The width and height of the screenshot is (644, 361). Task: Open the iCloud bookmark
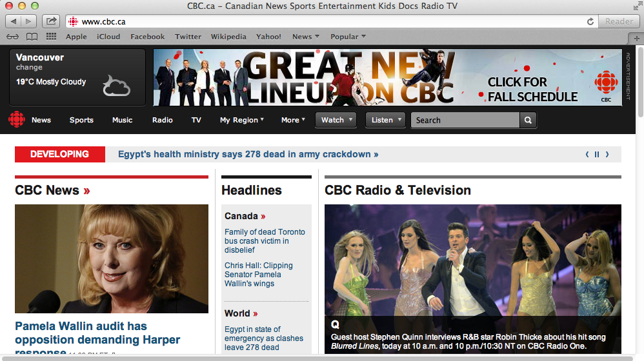coord(108,37)
